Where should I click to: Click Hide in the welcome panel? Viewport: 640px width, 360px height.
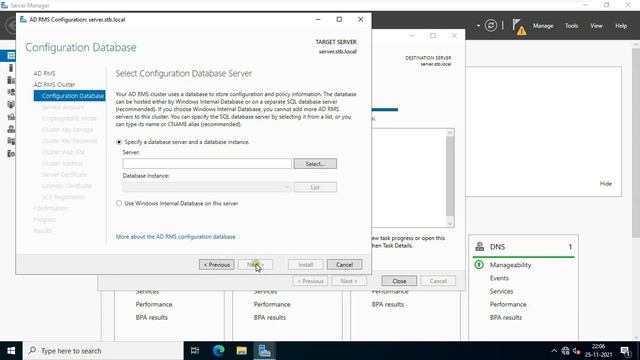coord(606,184)
